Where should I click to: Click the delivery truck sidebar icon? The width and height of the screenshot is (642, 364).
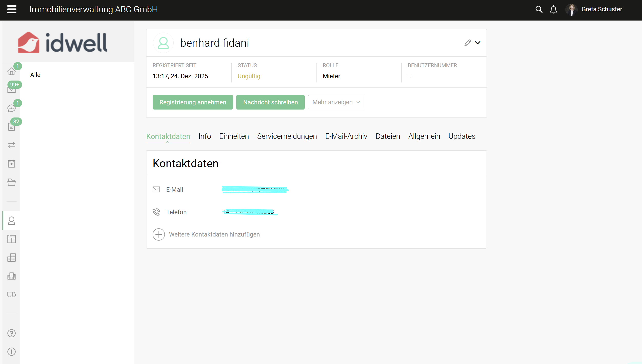(x=12, y=294)
